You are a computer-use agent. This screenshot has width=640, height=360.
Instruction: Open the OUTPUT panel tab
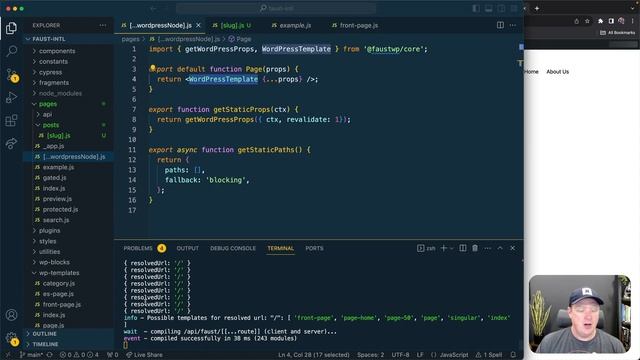click(x=187, y=248)
